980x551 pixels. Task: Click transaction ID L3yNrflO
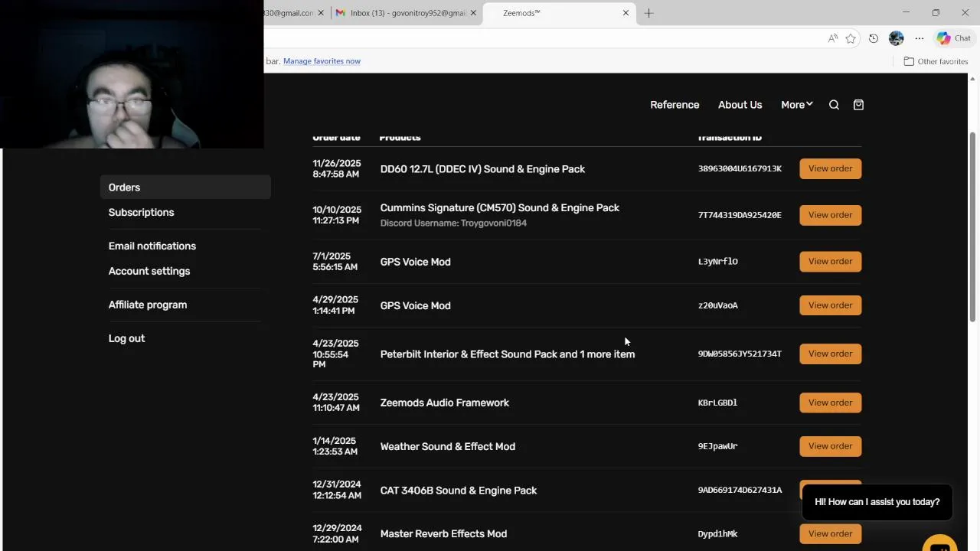pyautogui.click(x=718, y=262)
